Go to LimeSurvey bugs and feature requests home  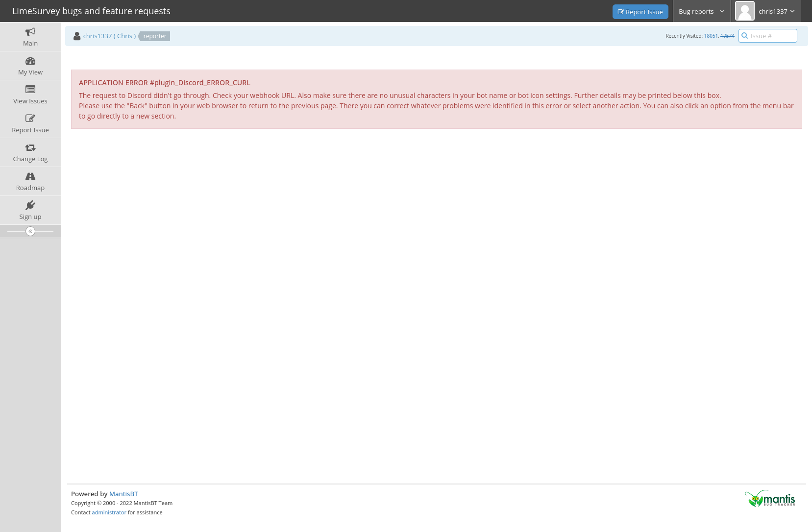pyautogui.click(x=91, y=11)
